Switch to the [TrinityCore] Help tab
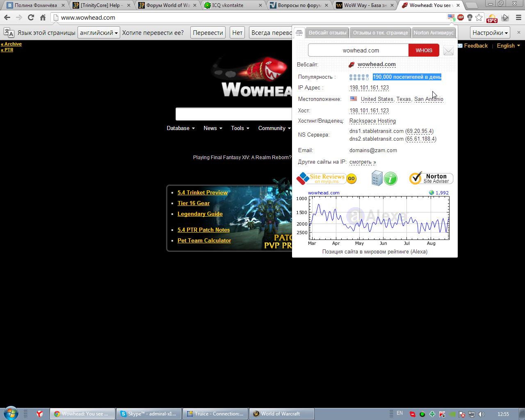525x420 pixels. (101, 5)
